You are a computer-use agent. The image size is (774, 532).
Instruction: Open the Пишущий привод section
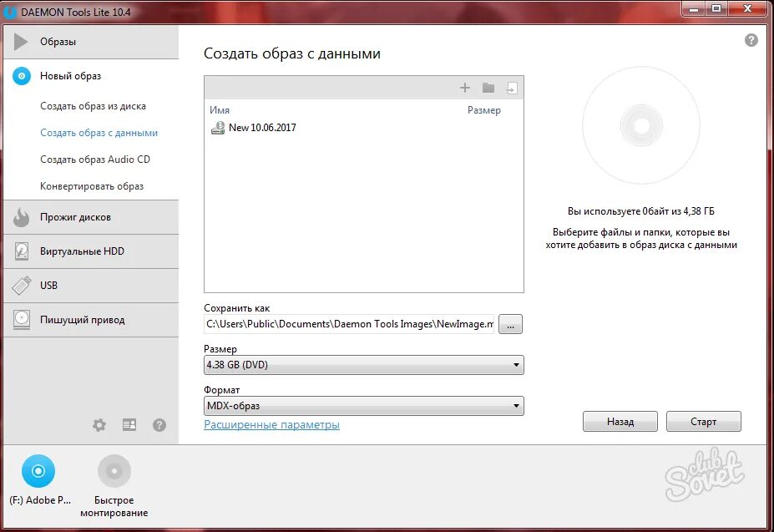click(x=91, y=320)
